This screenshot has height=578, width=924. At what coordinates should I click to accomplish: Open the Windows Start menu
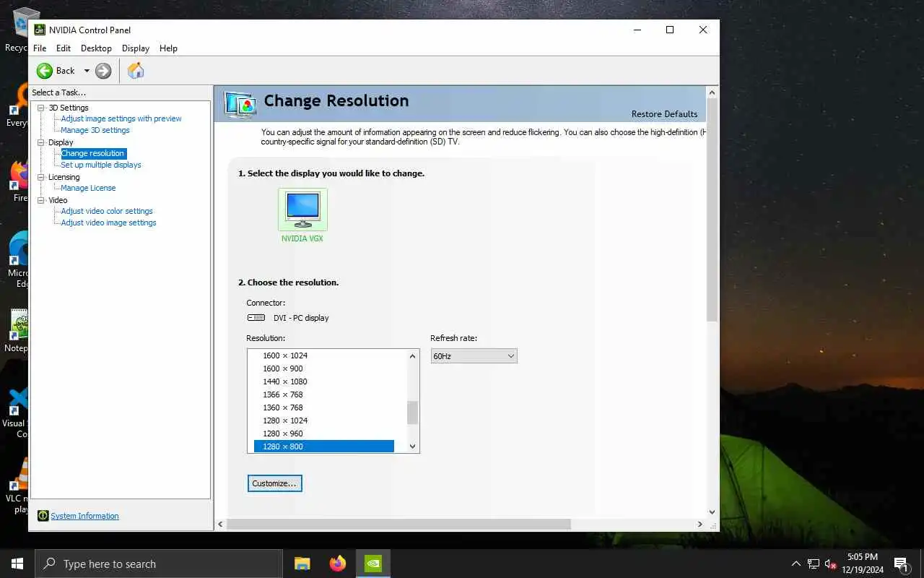click(17, 564)
